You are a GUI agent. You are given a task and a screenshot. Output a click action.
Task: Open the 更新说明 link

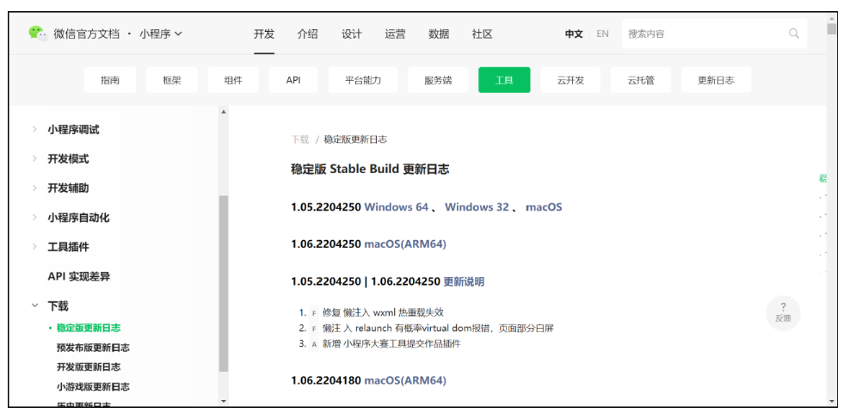464,281
